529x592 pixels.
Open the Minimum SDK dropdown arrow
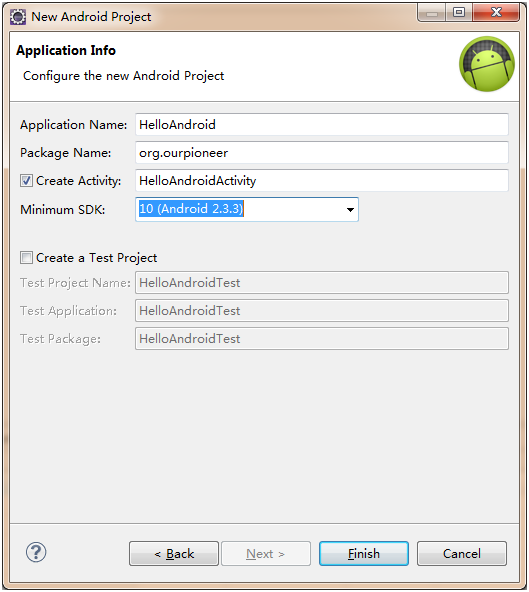(350, 209)
